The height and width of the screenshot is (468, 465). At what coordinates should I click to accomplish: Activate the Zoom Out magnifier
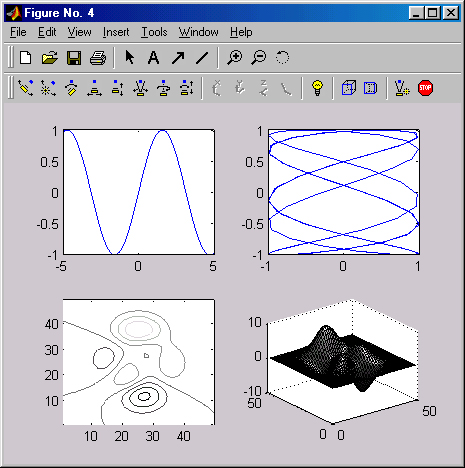click(x=259, y=58)
